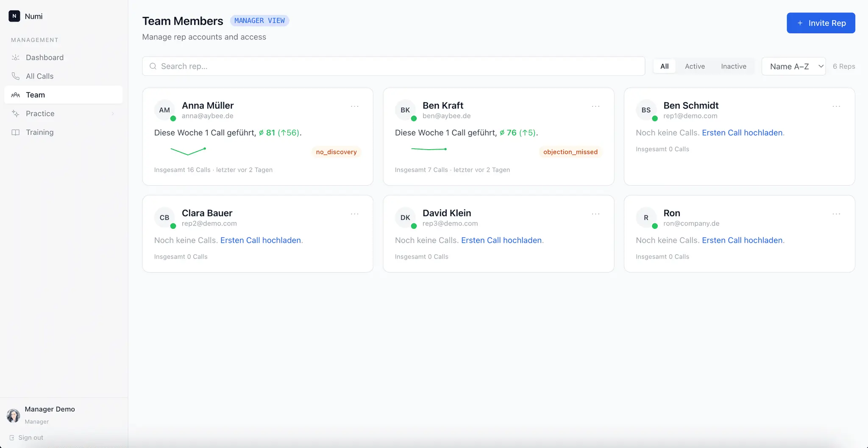Open Ben Kraft's three-dot menu
This screenshot has height=448, width=868.
coord(595,106)
